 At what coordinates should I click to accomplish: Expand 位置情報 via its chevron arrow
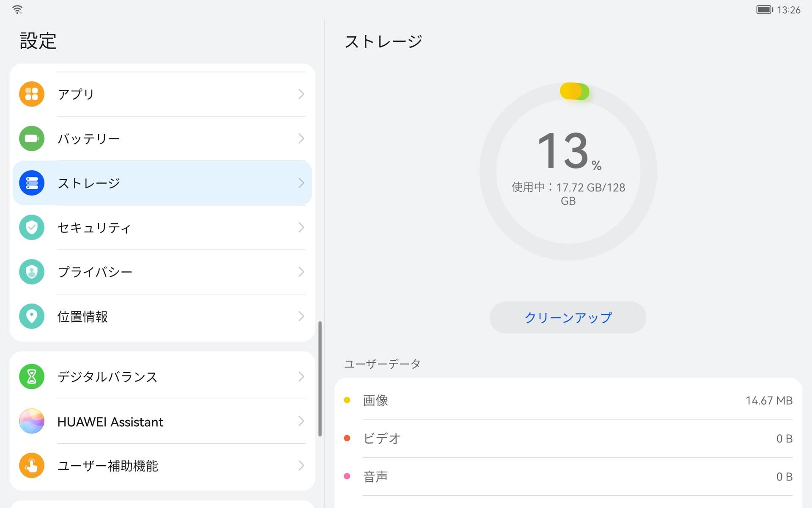[301, 316]
